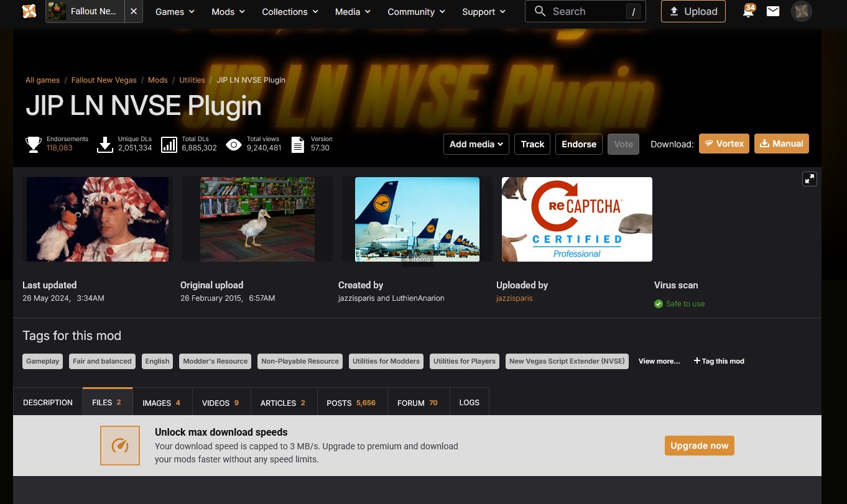
Task: Select the Utilities for Modders tag
Action: tap(386, 361)
